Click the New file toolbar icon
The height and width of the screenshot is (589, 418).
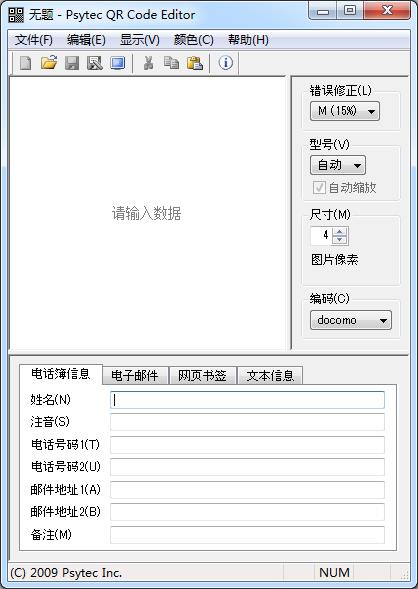tap(26, 63)
